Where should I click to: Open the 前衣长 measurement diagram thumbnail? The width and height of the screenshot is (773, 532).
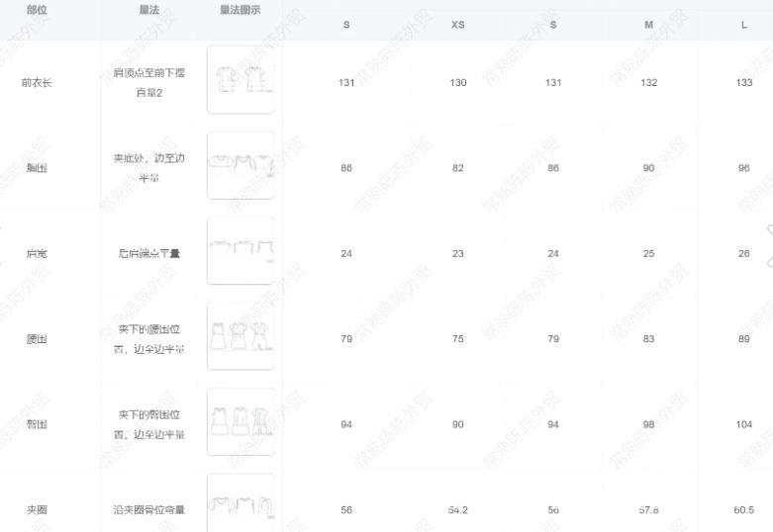pyautogui.click(x=241, y=80)
